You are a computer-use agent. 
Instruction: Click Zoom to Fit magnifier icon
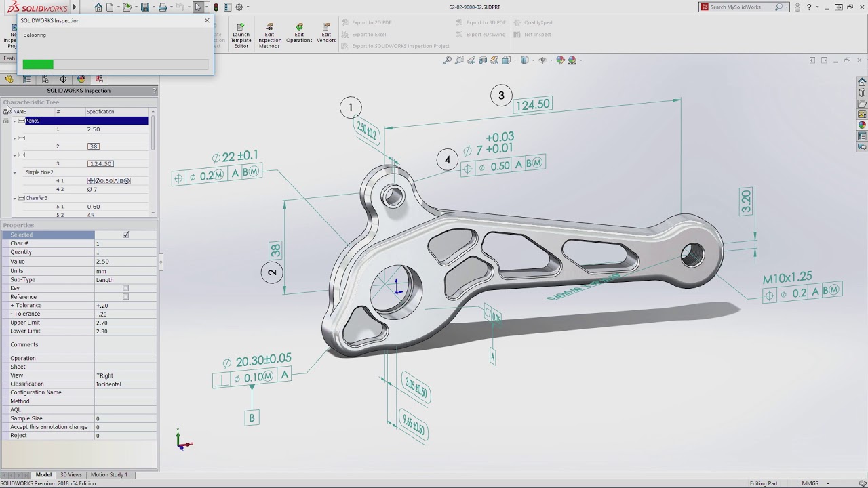pyautogui.click(x=448, y=60)
